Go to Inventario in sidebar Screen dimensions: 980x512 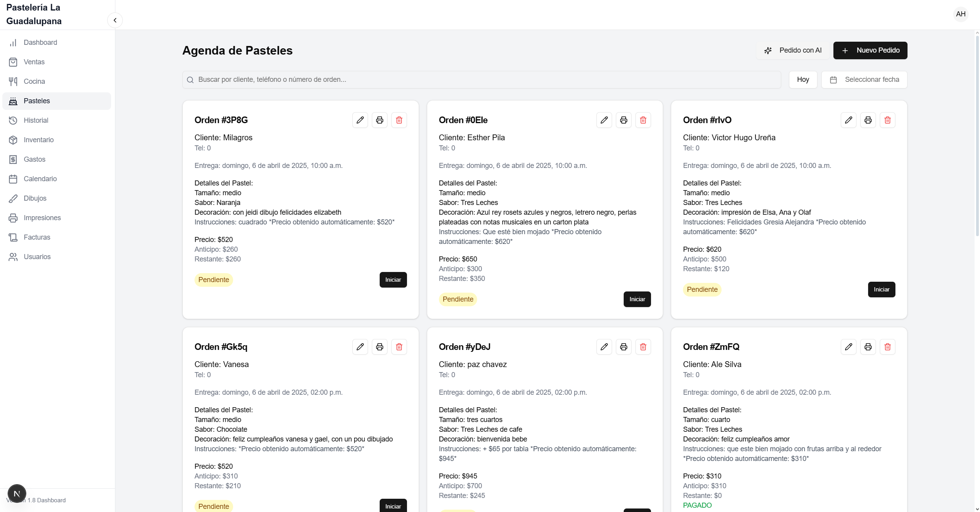point(39,140)
